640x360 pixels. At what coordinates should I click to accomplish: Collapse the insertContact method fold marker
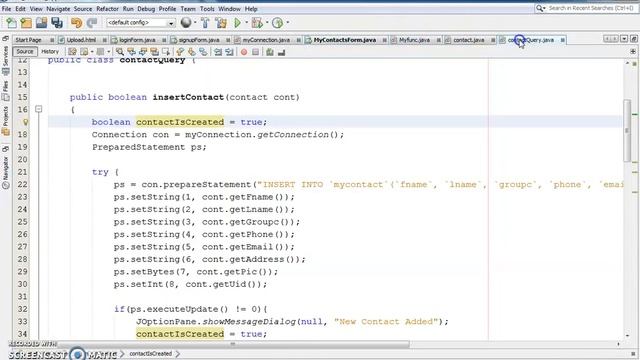click(x=38, y=109)
